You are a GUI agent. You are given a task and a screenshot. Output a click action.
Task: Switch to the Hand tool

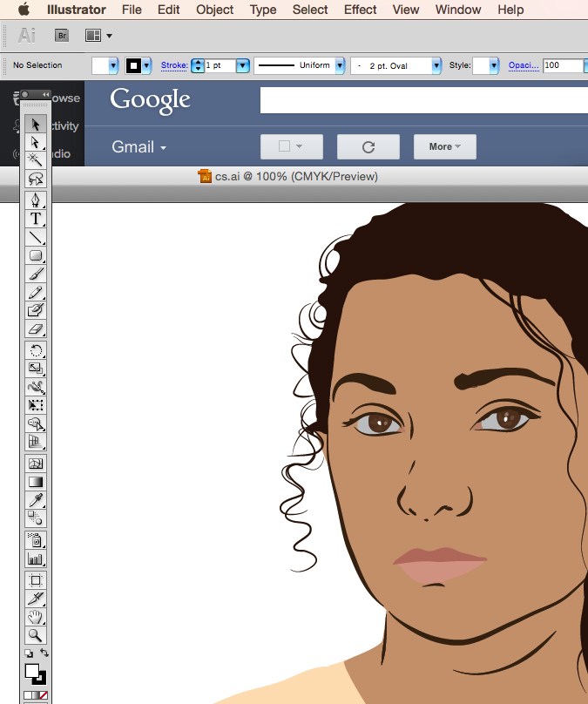point(36,618)
